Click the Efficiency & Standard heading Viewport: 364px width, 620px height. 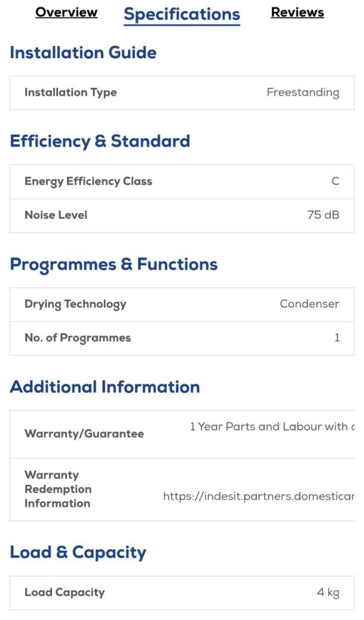100,141
